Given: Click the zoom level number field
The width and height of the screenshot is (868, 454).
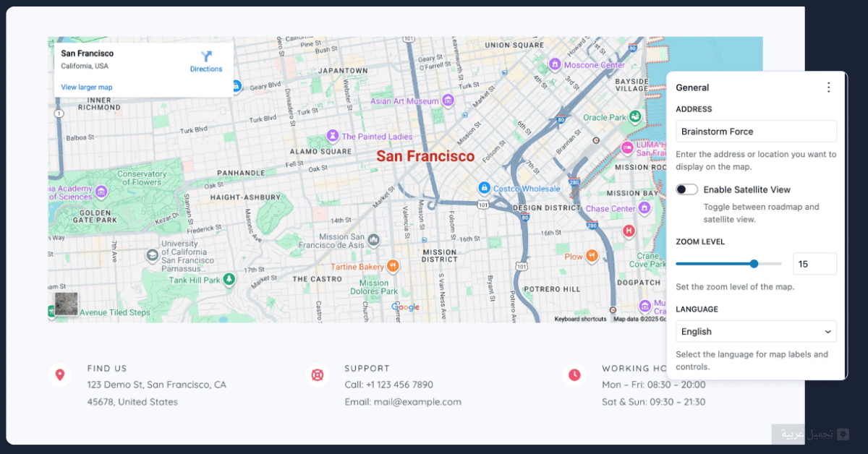Looking at the screenshot, I should pyautogui.click(x=814, y=264).
